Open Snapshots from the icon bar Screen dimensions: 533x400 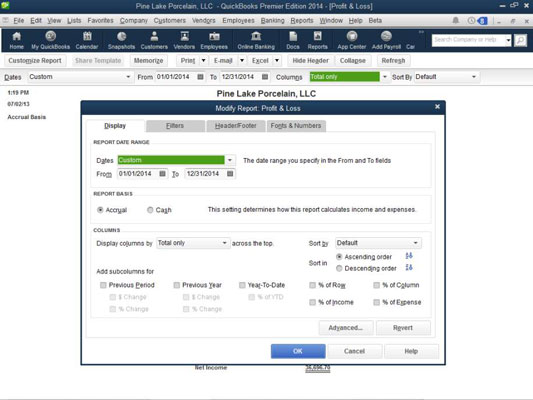point(121,40)
